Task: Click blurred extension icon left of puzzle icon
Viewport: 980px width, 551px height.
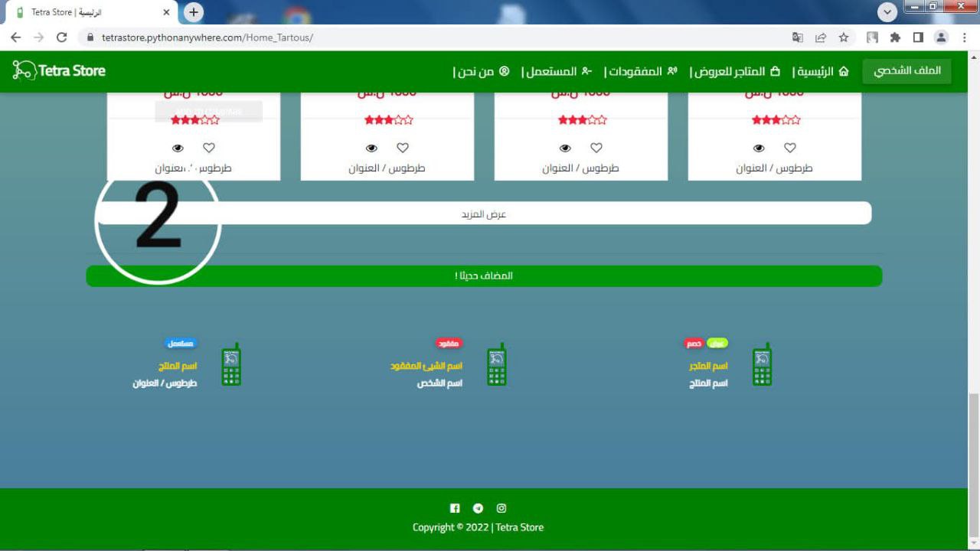Action: pos(872,37)
